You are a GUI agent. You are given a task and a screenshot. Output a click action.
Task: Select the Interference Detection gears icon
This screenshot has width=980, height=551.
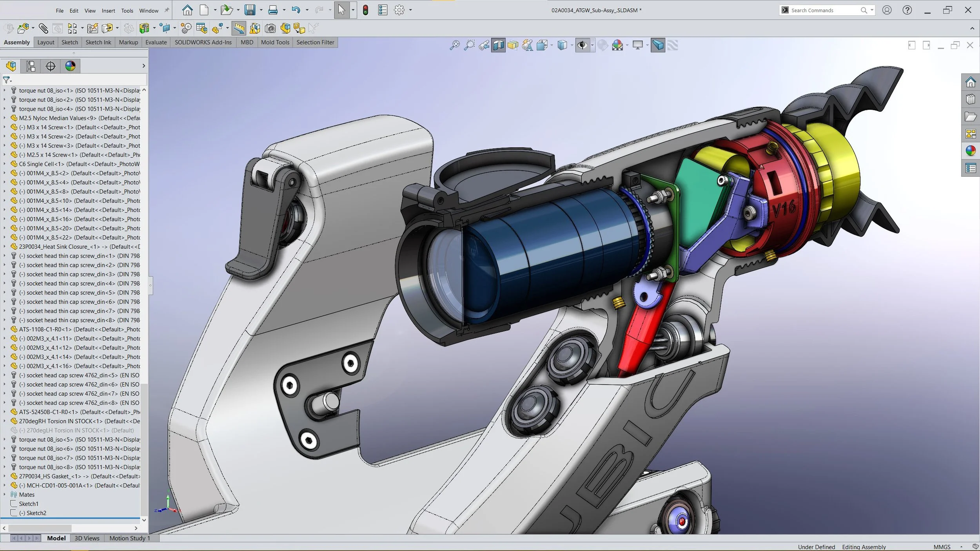coord(186,28)
